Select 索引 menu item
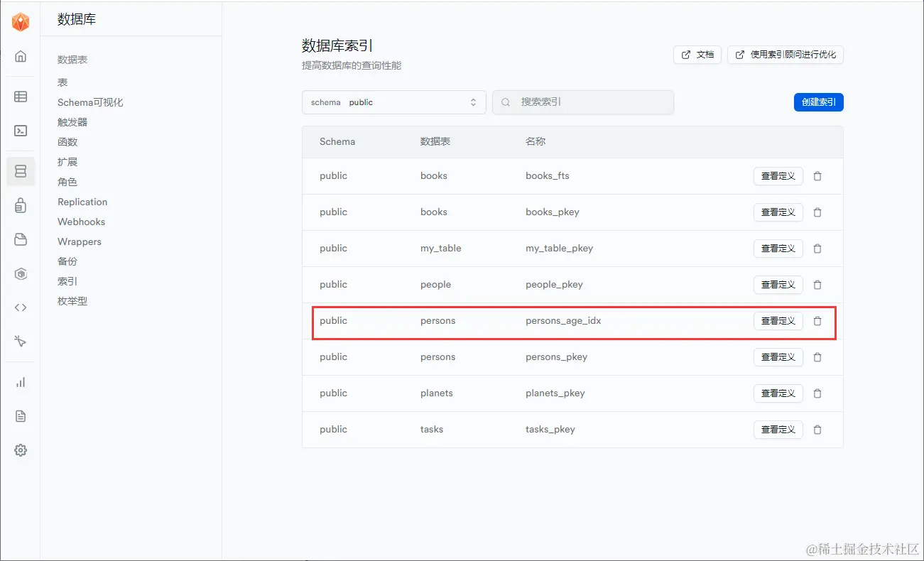924x561 pixels. pos(67,281)
